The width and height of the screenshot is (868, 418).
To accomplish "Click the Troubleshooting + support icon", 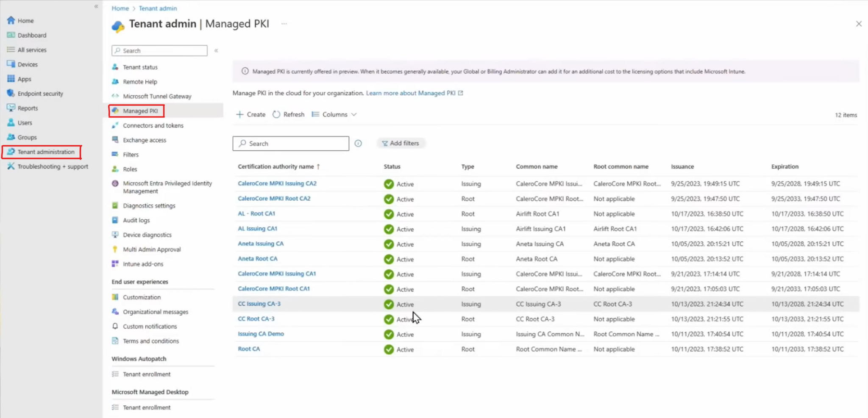I will coord(11,166).
